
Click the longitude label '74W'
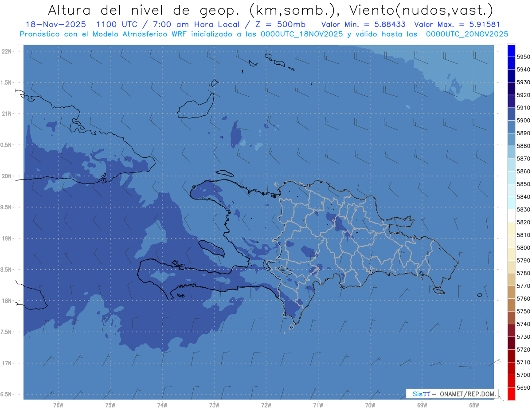click(x=162, y=405)
